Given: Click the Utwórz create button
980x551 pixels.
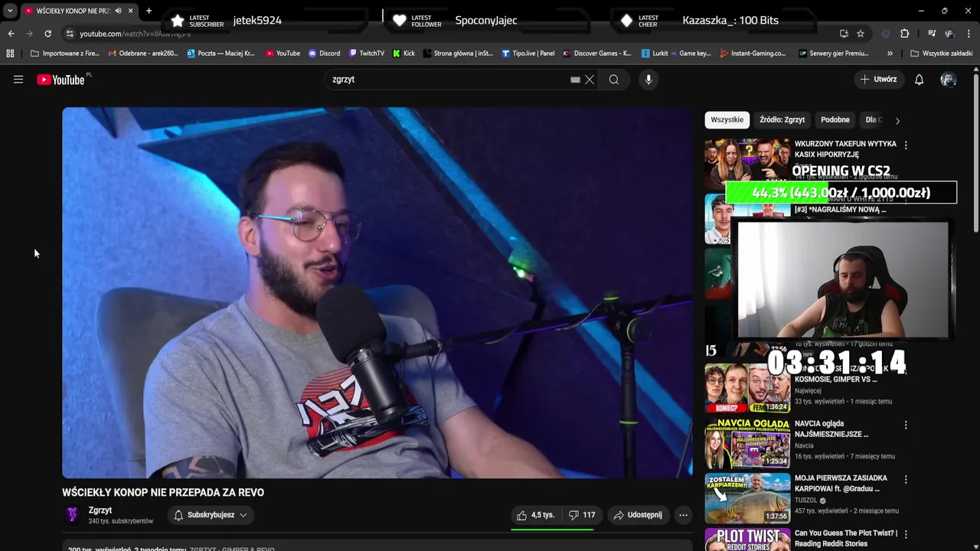Looking at the screenshot, I should click(879, 80).
